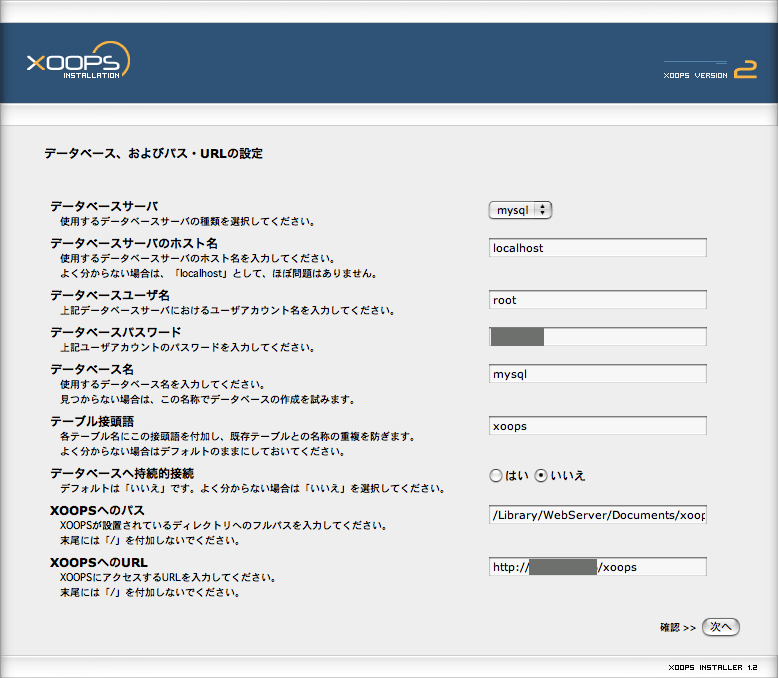Viewport: 778px width, 678px height.
Task: Click the XOOPSへのパス label
Action: (97, 510)
